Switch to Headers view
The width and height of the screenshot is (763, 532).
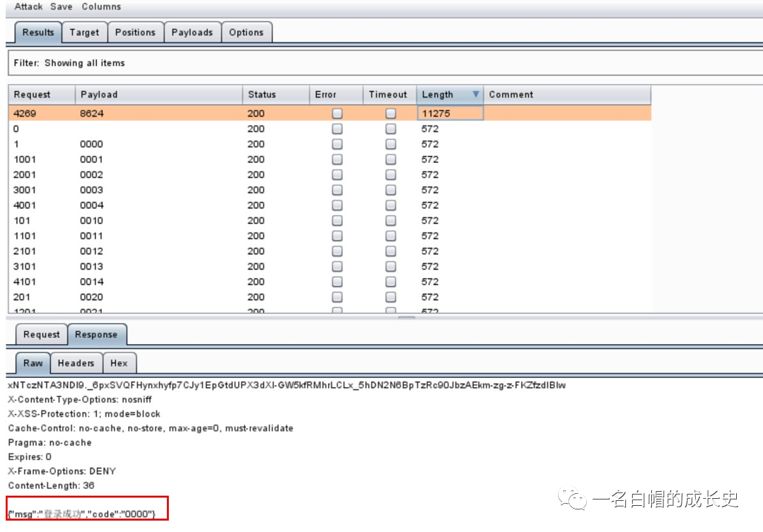[76, 363]
